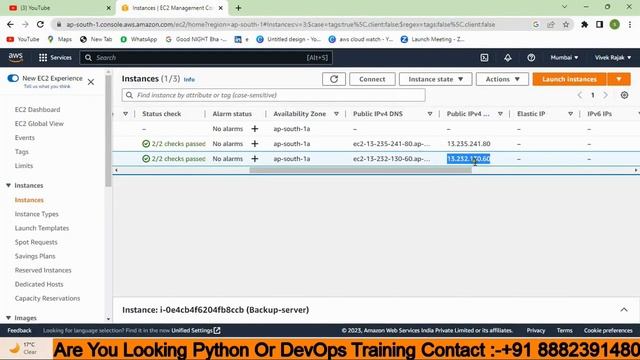Collapse the Instances sidebar section
Image resolution: width=640 pixels, height=360 pixels.
(8, 185)
